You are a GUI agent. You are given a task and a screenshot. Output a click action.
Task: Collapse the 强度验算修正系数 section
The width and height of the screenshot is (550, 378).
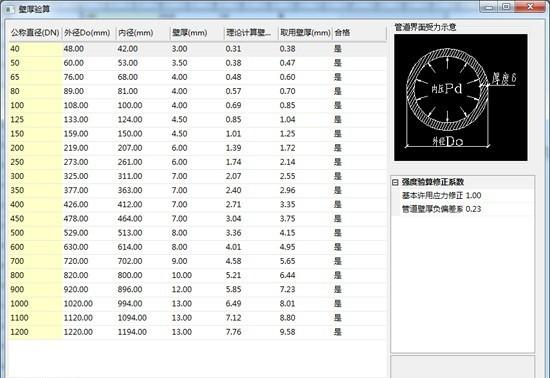point(395,182)
